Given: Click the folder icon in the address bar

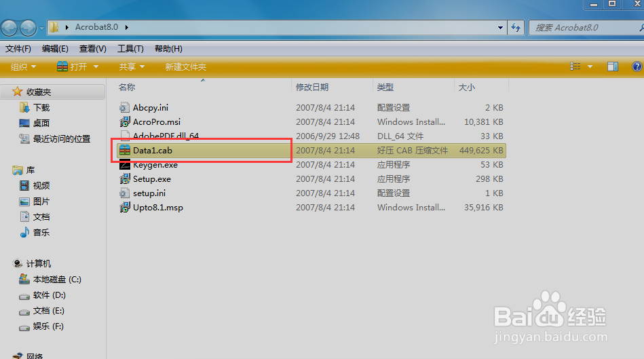Looking at the screenshot, I should click(x=54, y=28).
